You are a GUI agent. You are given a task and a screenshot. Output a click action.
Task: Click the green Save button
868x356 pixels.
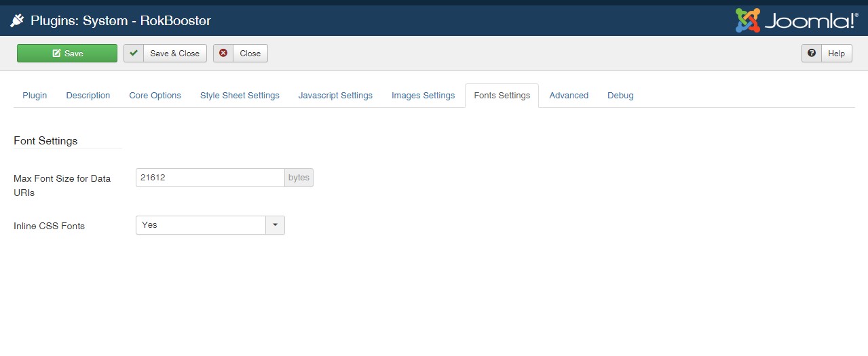pyautogui.click(x=67, y=54)
